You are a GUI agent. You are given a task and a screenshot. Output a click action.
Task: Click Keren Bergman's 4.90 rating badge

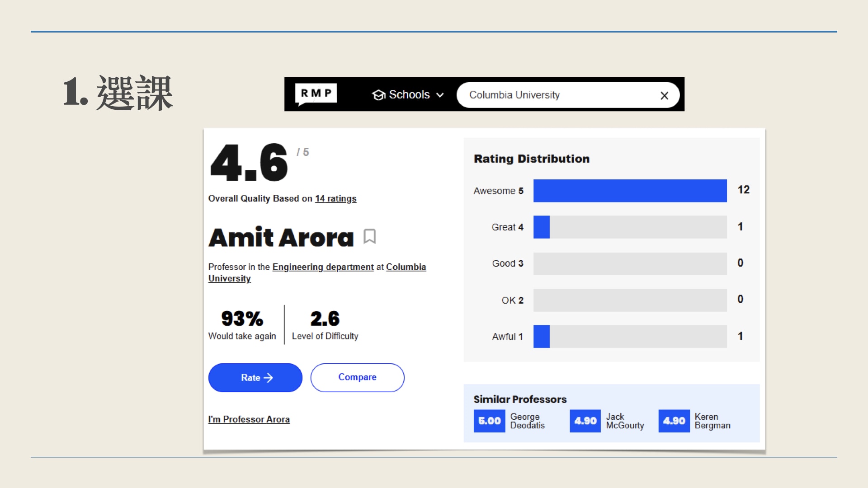point(674,421)
